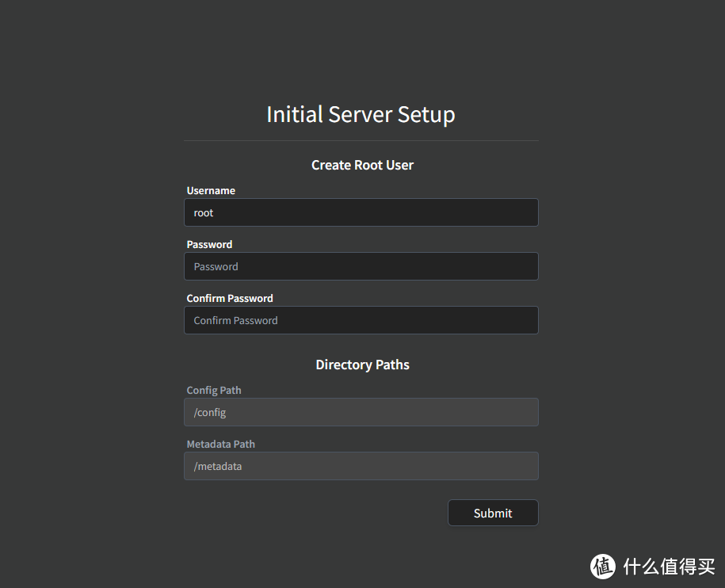Click the Metadata Path label

point(220,444)
